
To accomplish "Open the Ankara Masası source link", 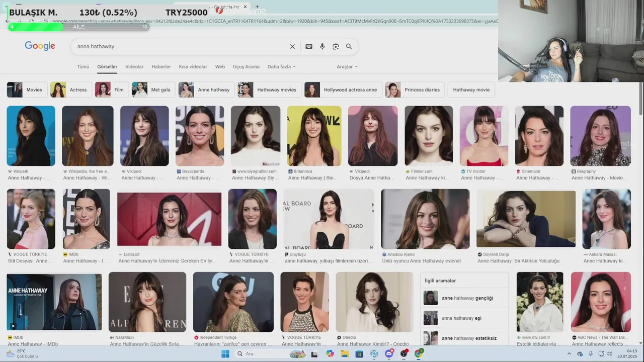I will [602, 254].
